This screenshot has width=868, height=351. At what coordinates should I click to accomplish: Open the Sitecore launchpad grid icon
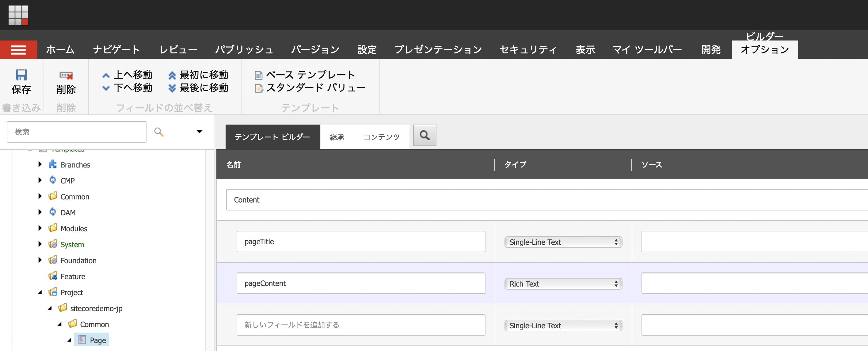click(18, 15)
